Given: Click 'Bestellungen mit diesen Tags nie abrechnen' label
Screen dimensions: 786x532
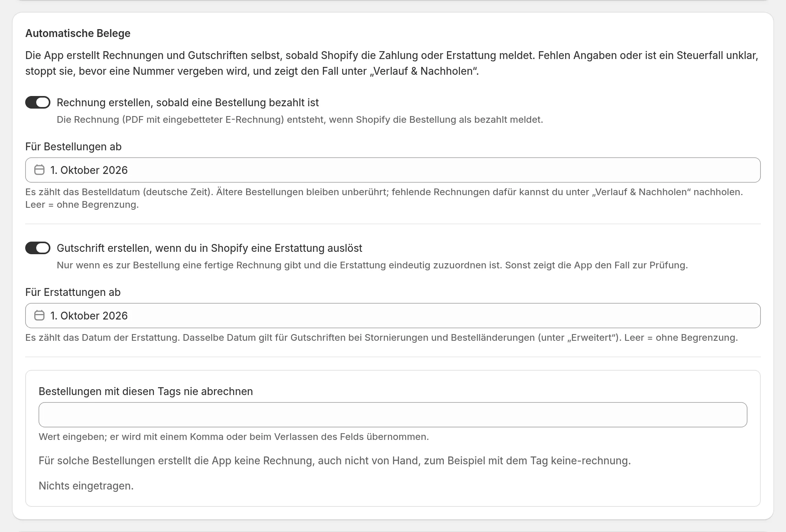Looking at the screenshot, I should tap(146, 392).
